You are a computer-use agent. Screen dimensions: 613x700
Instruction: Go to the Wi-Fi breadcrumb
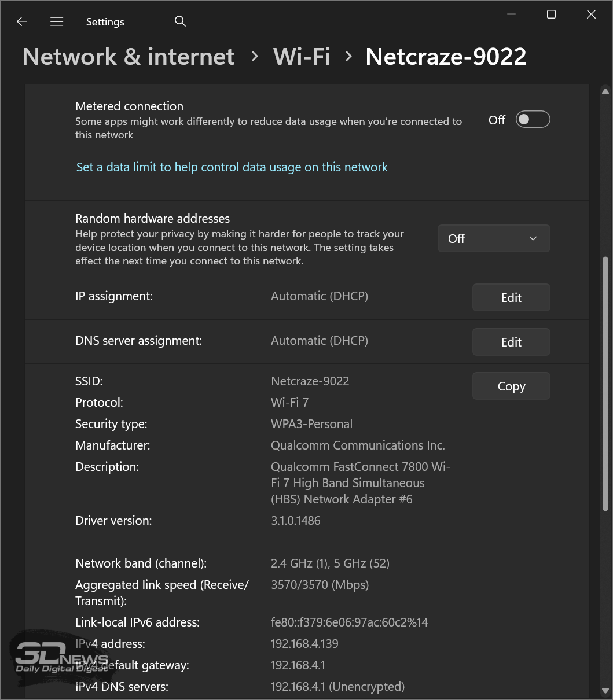302,57
